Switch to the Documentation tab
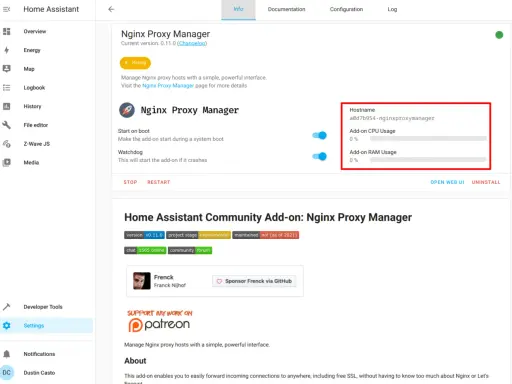Screen dimensions: 512x384 pos(286,9)
